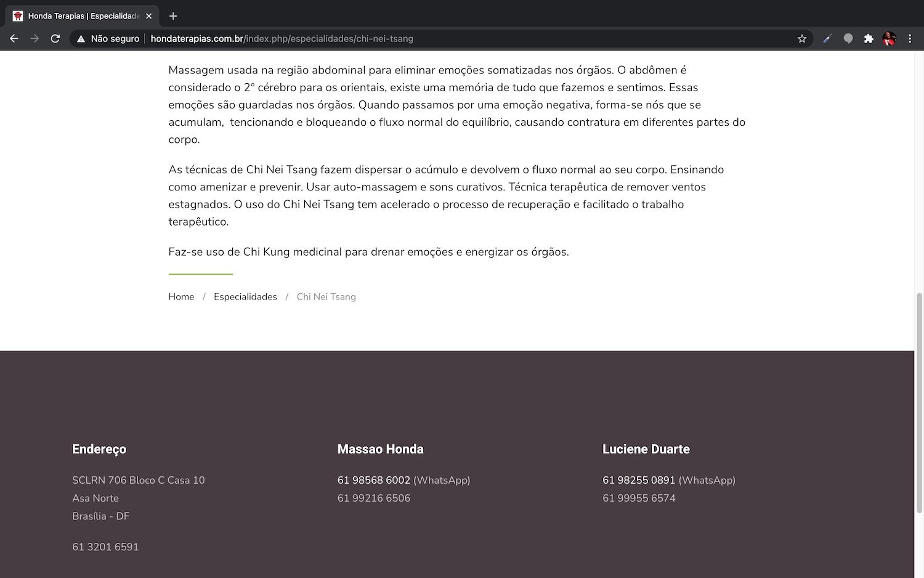Navigate to the Especialidades breadcrumb link
The image size is (924, 578).
click(x=245, y=297)
